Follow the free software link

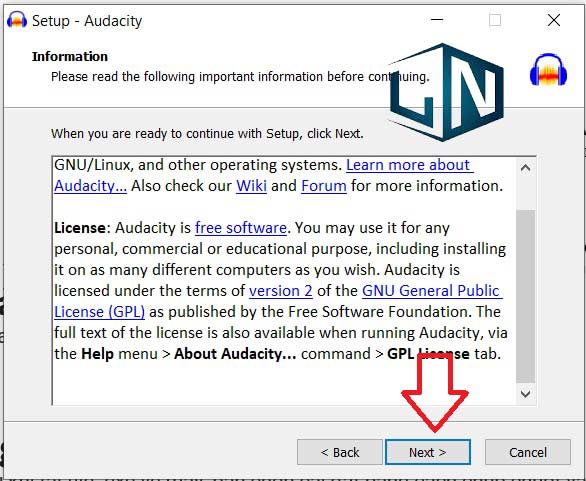(x=241, y=228)
